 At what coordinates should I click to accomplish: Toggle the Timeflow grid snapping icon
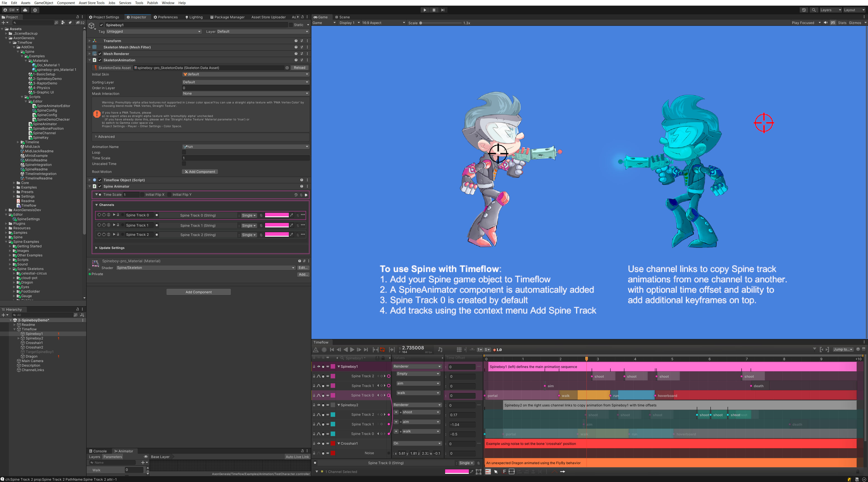pos(459,350)
